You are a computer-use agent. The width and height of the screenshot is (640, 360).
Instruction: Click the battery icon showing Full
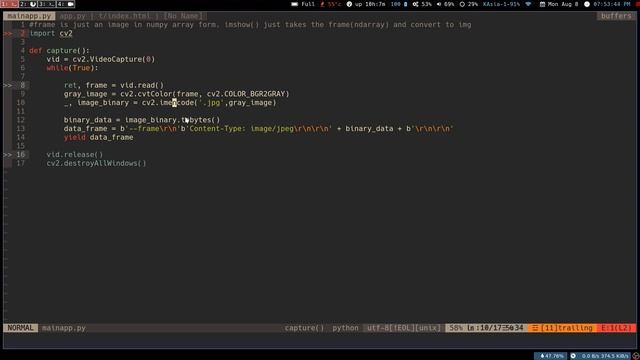294,4
